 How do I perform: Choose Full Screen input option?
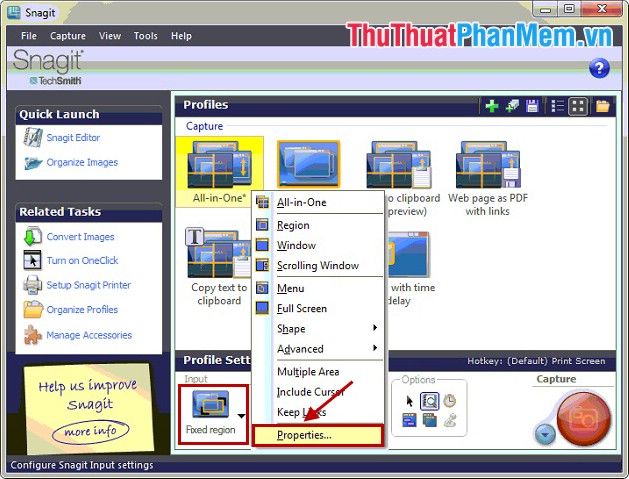coord(319,309)
